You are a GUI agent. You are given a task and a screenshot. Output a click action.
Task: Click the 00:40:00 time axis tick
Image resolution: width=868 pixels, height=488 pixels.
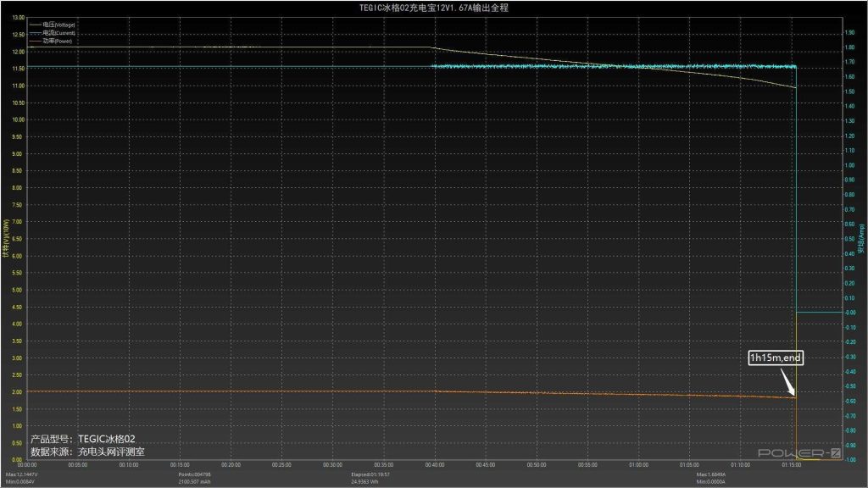point(435,465)
